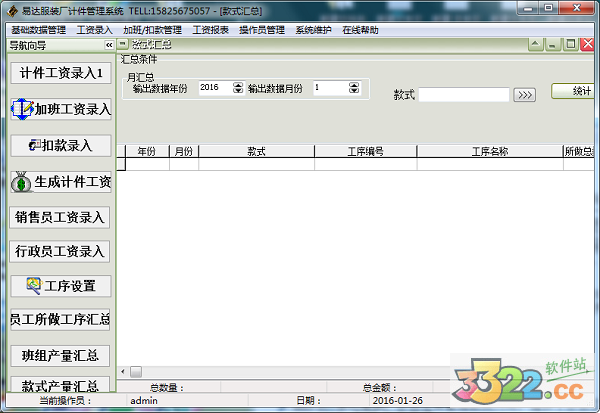Open 行政员工资录入 entry

tap(60, 251)
